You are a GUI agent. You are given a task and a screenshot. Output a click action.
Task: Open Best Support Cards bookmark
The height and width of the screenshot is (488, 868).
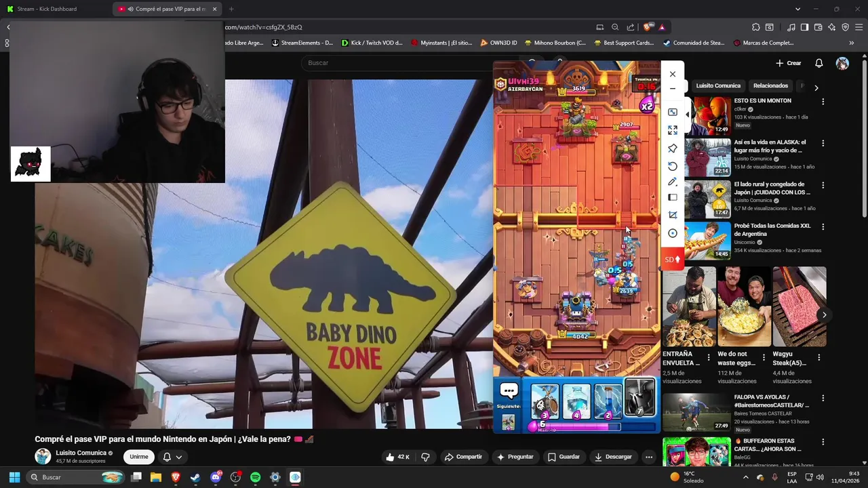point(624,43)
